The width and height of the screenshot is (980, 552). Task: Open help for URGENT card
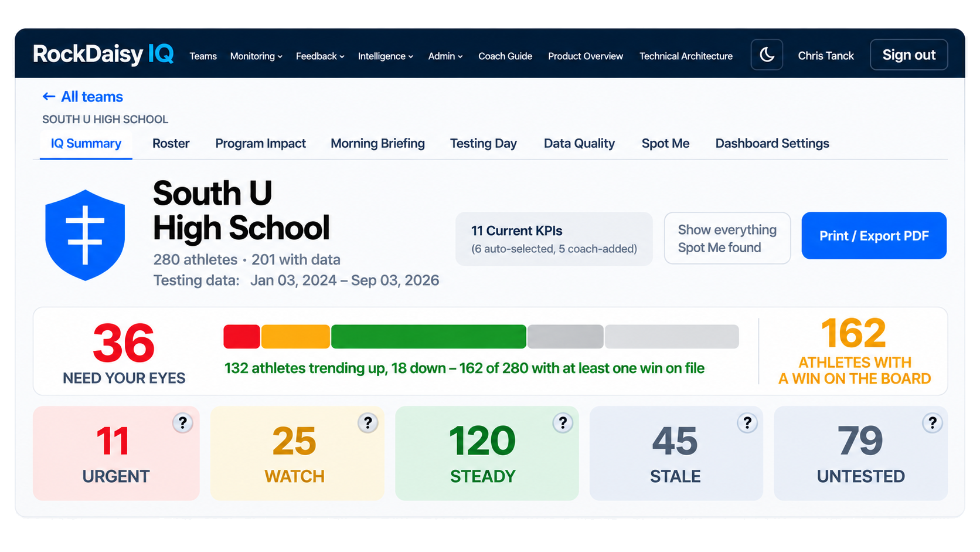coord(183,422)
